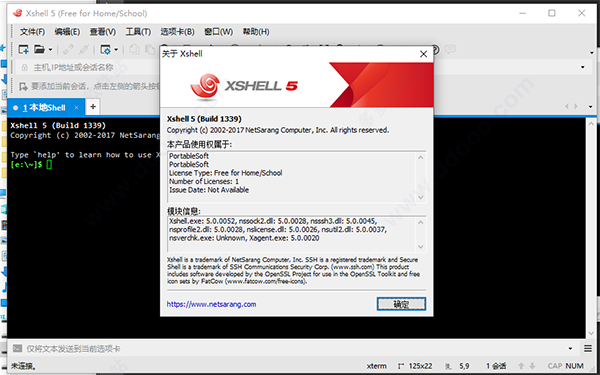Click terminal scrollbar down arrow
The width and height of the screenshot is (600, 375).
pos(591,333)
